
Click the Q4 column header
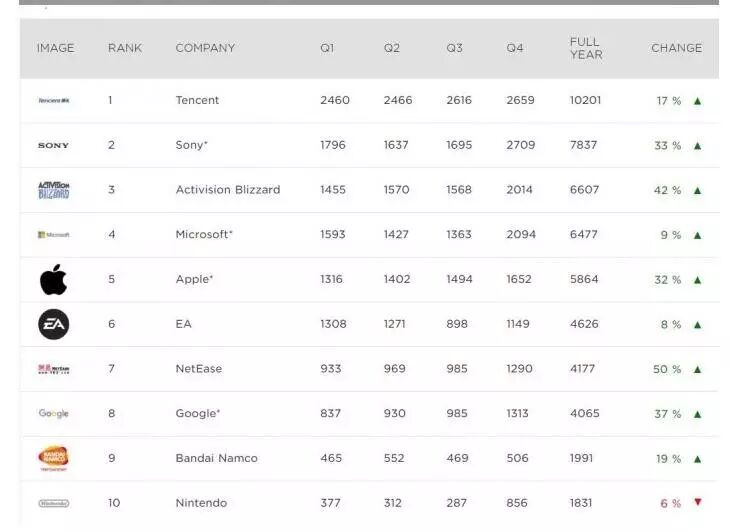coord(514,48)
